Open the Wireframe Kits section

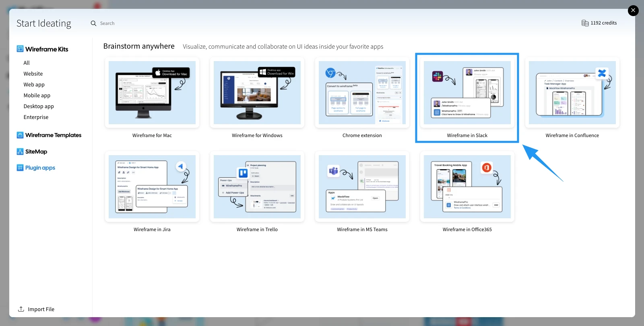[47, 49]
